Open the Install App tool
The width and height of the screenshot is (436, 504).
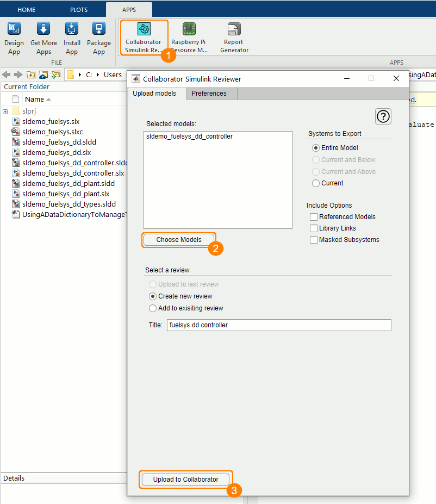pos(72,36)
